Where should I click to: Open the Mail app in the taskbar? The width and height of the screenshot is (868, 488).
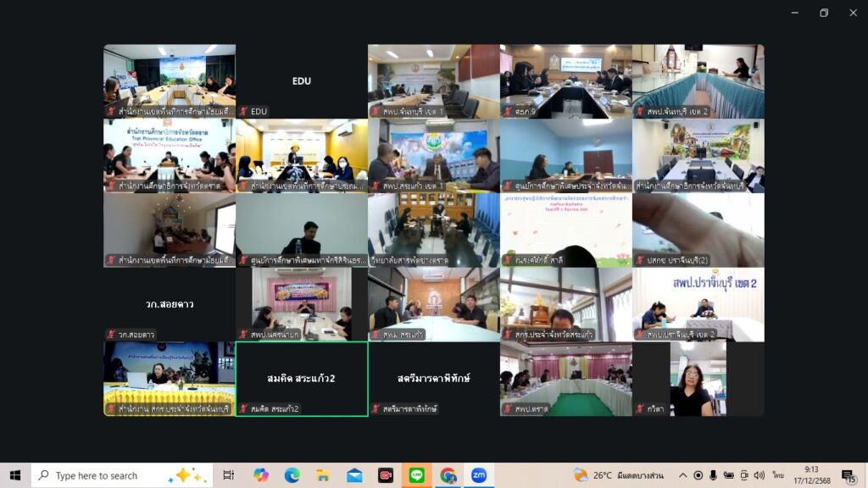(354, 475)
